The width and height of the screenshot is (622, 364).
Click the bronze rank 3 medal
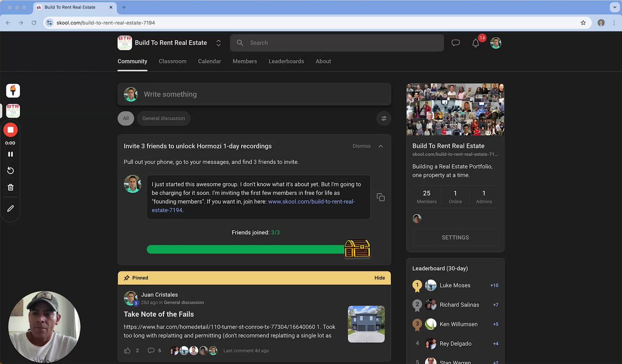click(x=417, y=325)
